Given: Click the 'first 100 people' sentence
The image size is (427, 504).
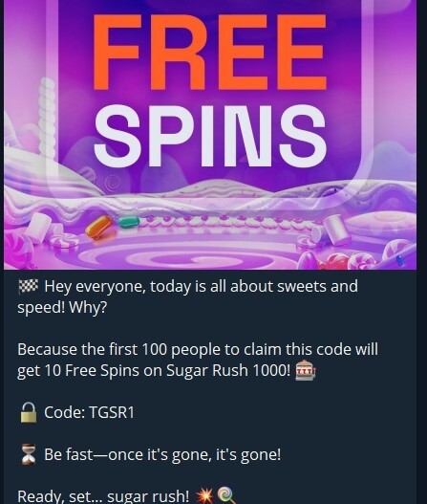Looking at the screenshot, I should point(198,360).
